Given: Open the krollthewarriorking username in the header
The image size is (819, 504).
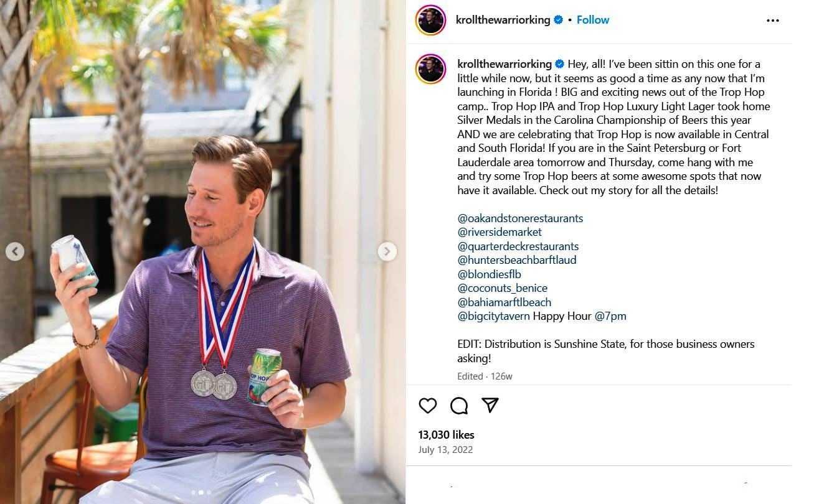Looking at the screenshot, I should point(503,20).
